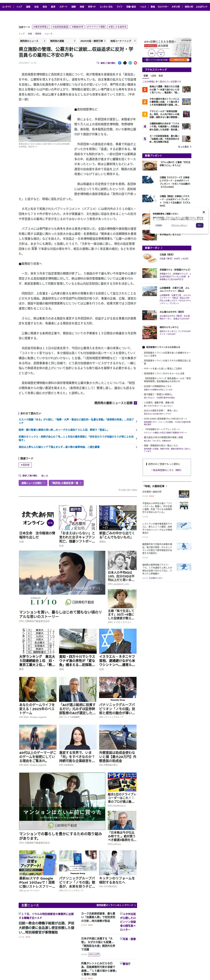This screenshot has height=980, width=210.
Task: Open イスラエル・ネタニヤフ首相 article thumbnail
Action: click(117, 641)
